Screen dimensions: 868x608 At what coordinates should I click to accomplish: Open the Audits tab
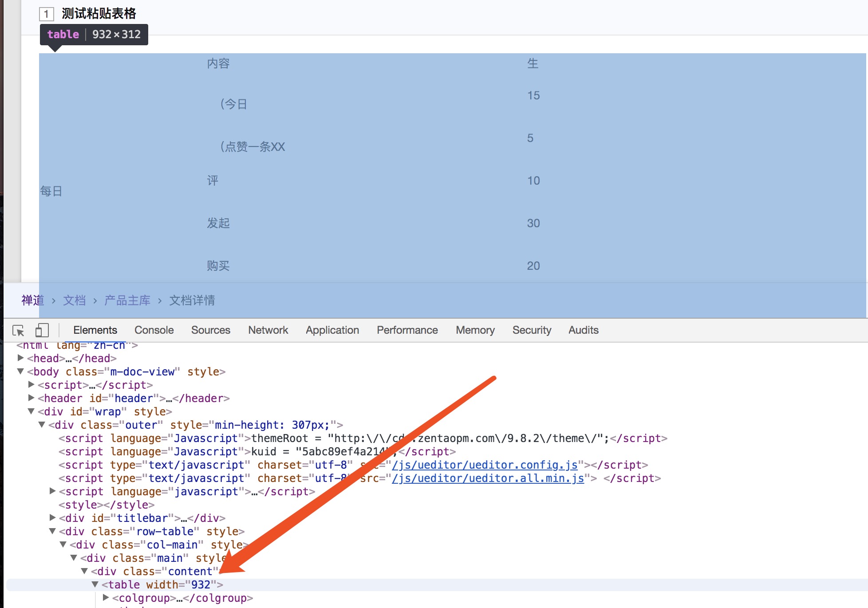click(583, 330)
